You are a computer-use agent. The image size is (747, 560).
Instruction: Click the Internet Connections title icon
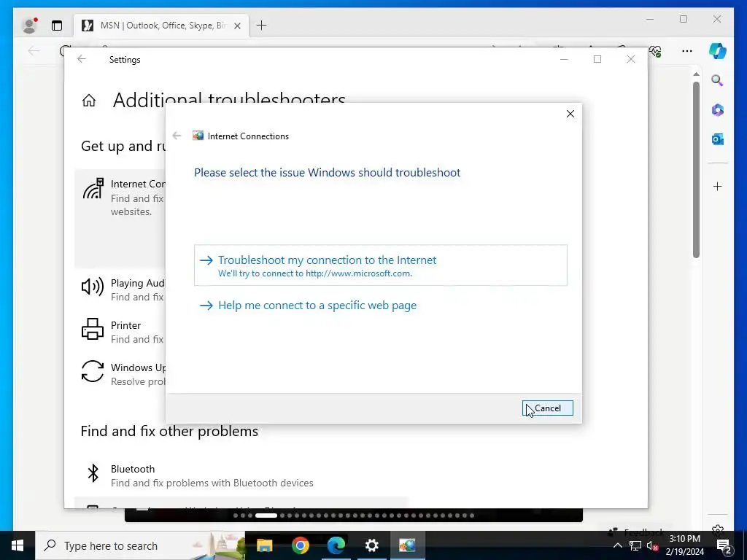198,136
